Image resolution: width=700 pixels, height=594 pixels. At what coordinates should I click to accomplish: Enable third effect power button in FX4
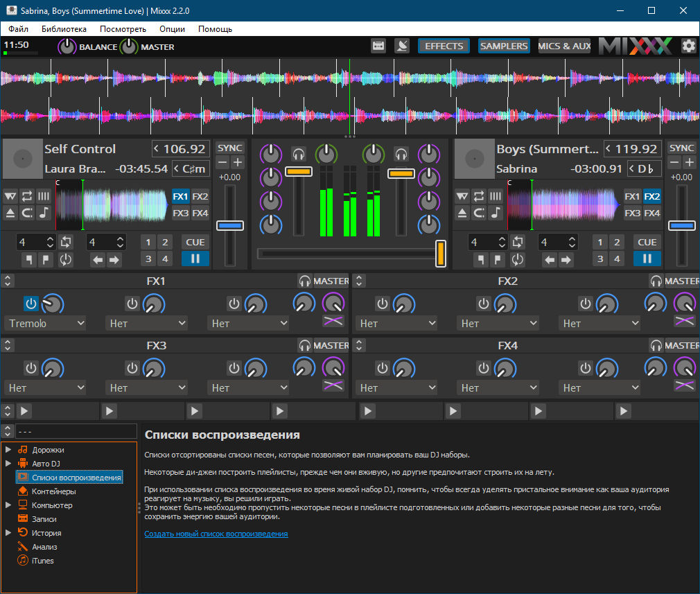click(x=585, y=368)
